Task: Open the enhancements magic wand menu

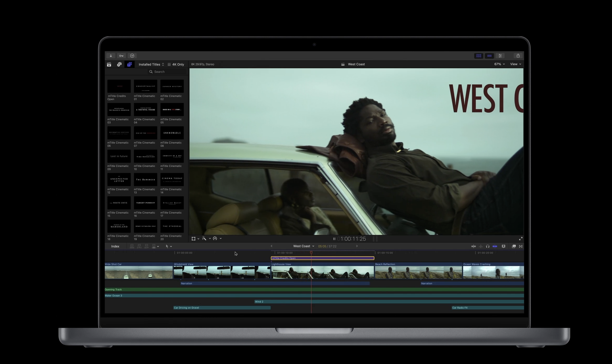Action: (x=204, y=239)
